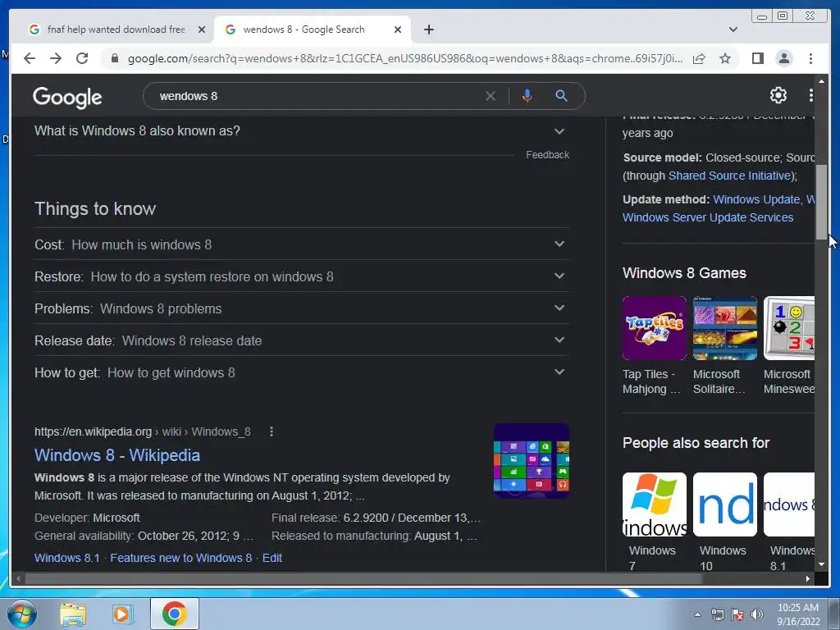Viewport: 840px width, 630px height.
Task: Click the address bar URL
Action: click(x=405, y=58)
